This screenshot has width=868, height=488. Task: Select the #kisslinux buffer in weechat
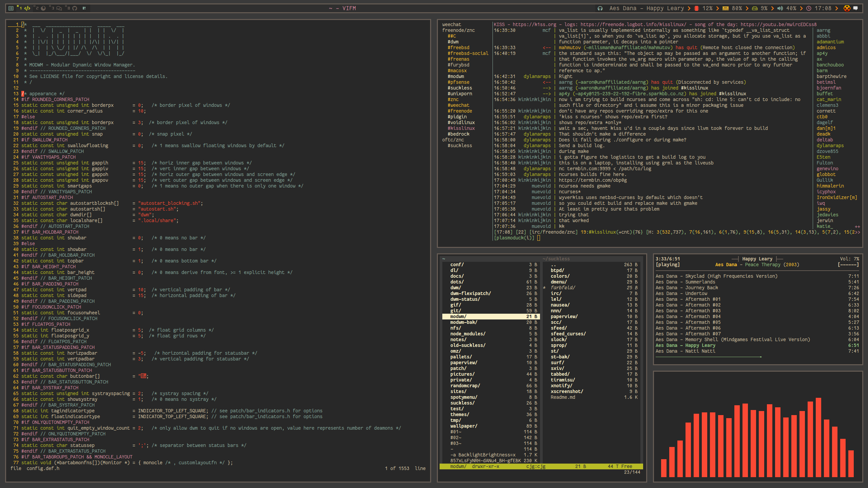[x=461, y=128]
